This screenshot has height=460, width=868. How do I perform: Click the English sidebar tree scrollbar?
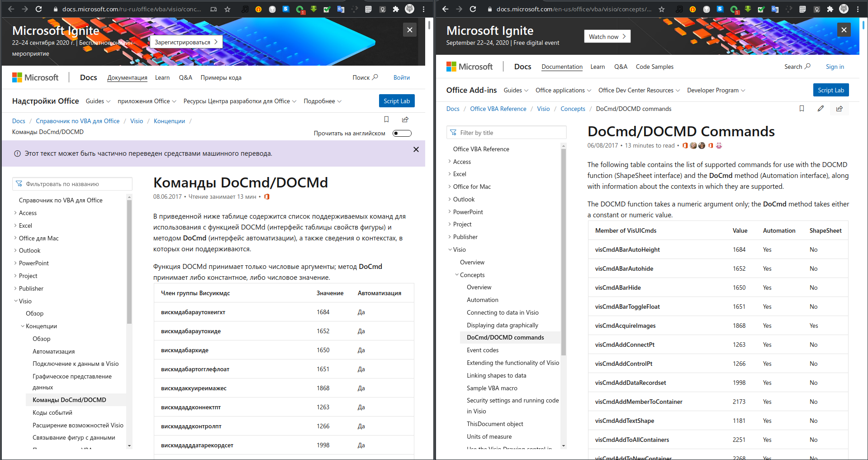(564, 252)
